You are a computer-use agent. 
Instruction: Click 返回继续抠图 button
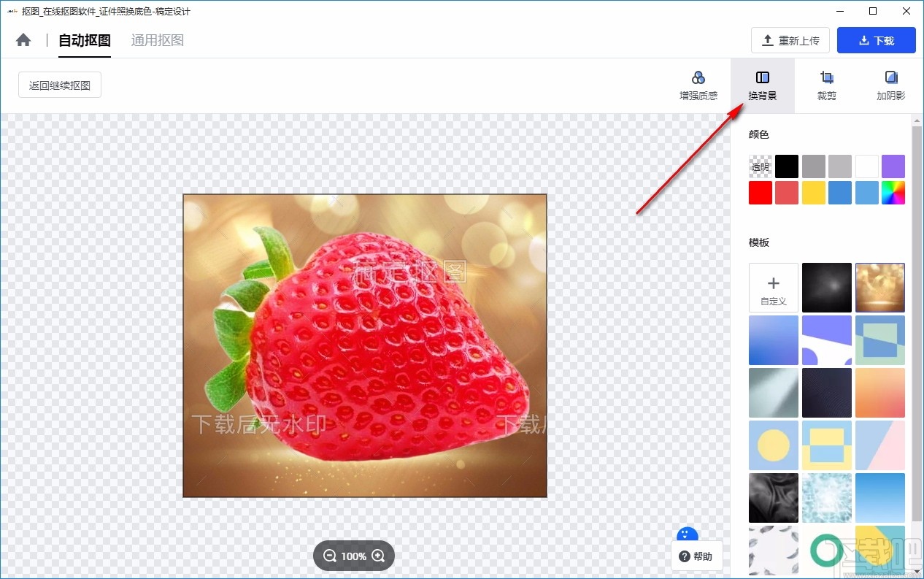point(60,85)
